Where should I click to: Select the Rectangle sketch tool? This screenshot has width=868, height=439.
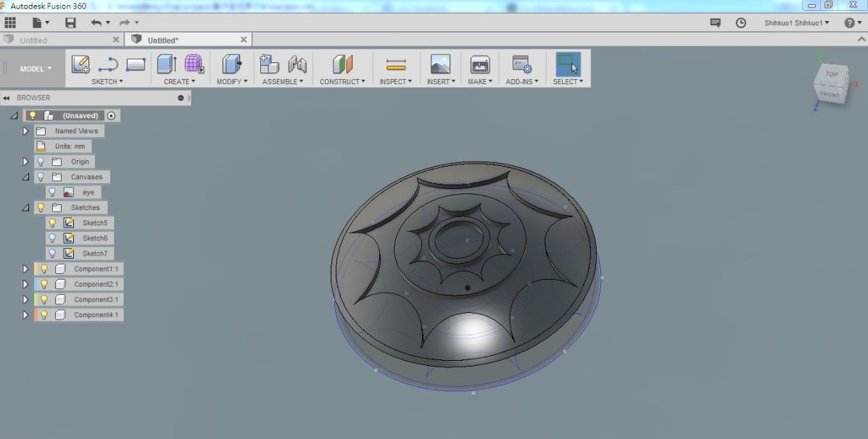136,64
